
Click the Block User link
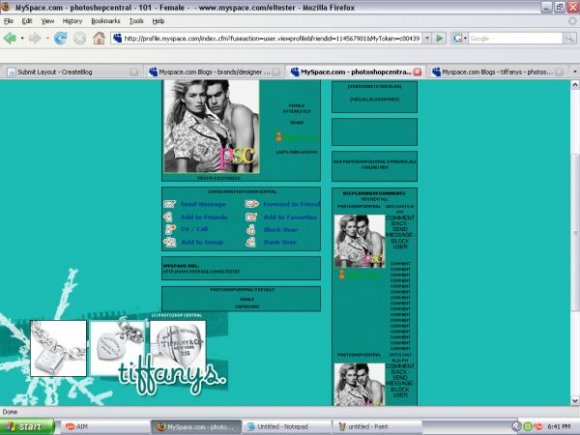click(x=281, y=230)
